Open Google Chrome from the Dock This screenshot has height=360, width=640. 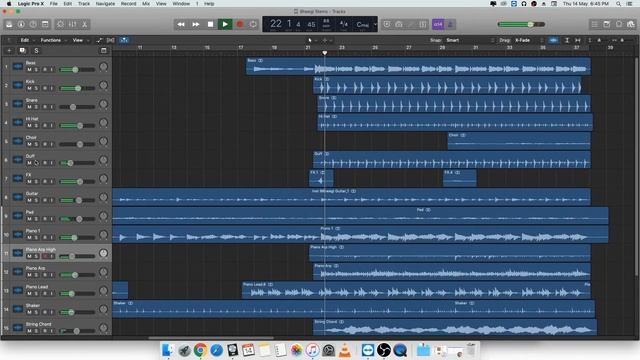[200, 350]
